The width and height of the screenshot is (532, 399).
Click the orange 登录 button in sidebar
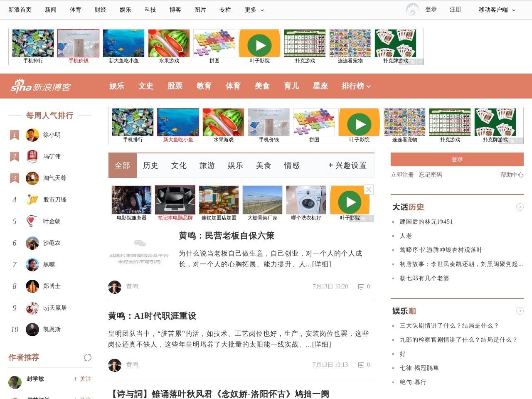pyautogui.click(x=457, y=160)
